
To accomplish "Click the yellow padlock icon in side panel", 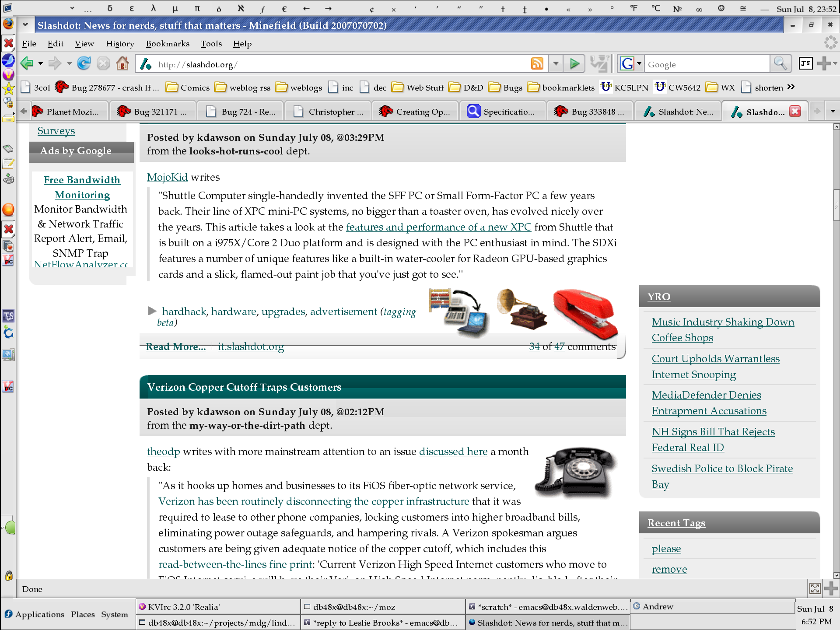I will point(8,576).
